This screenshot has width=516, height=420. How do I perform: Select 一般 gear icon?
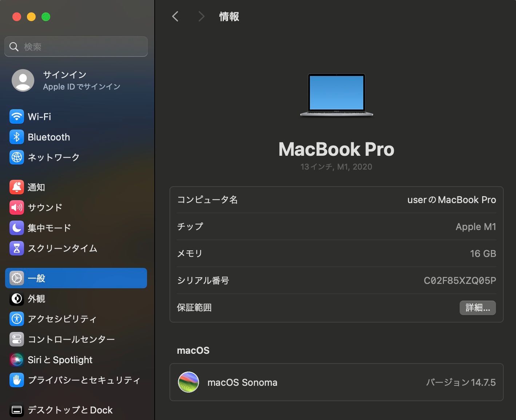coord(16,278)
